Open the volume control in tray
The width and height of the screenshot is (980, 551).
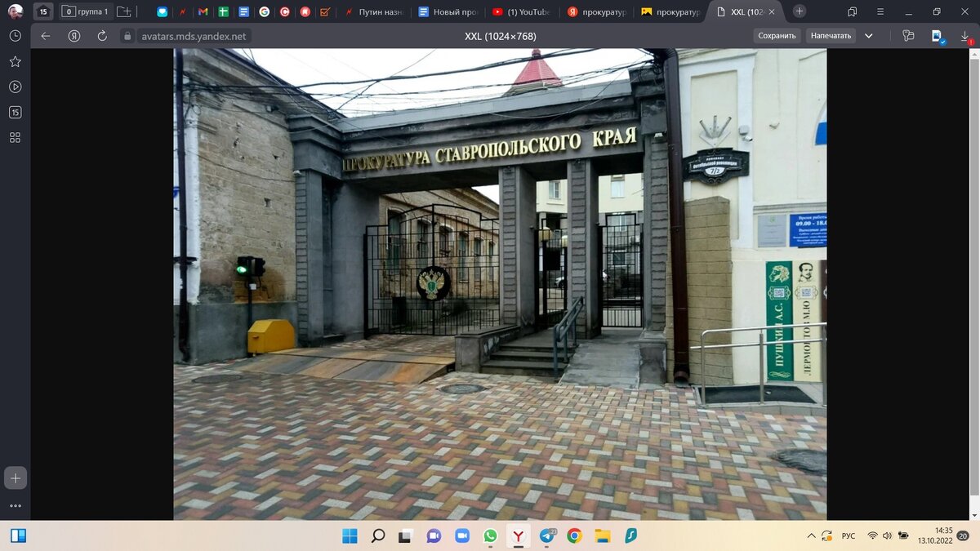(x=887, y=535)
